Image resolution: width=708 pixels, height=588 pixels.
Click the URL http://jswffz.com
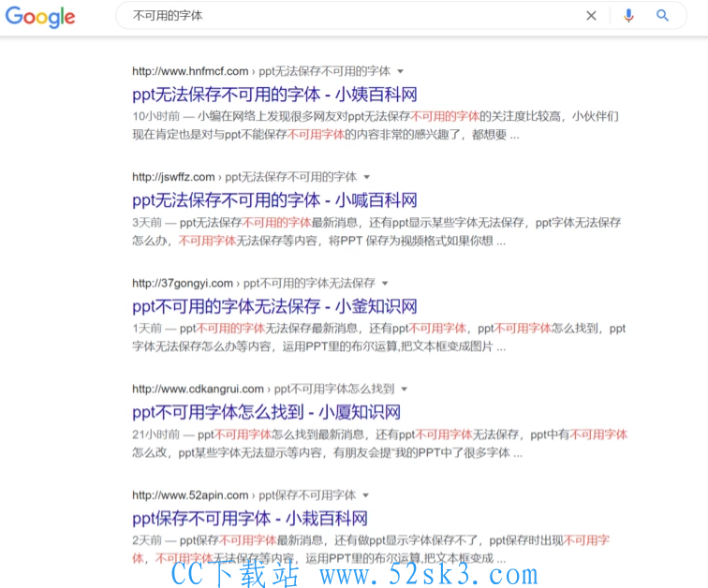[173, 177]
